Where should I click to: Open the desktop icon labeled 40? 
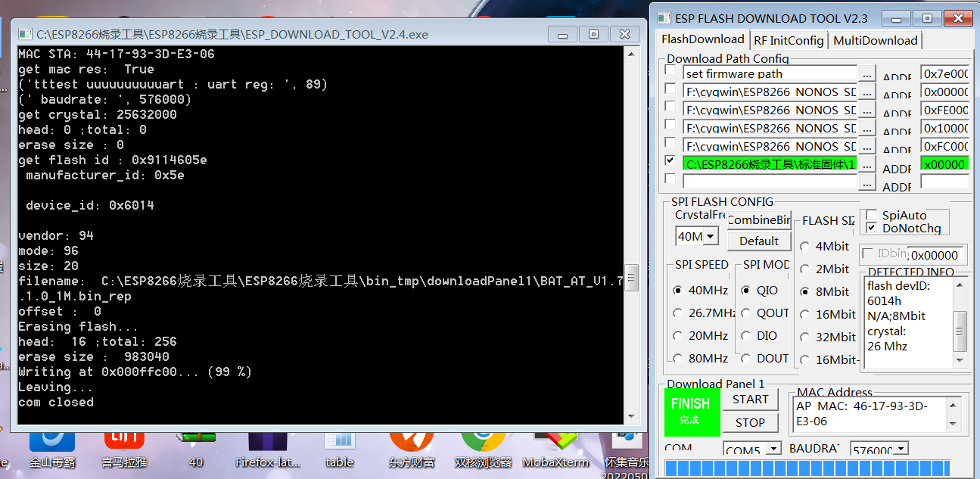point(196,448)
